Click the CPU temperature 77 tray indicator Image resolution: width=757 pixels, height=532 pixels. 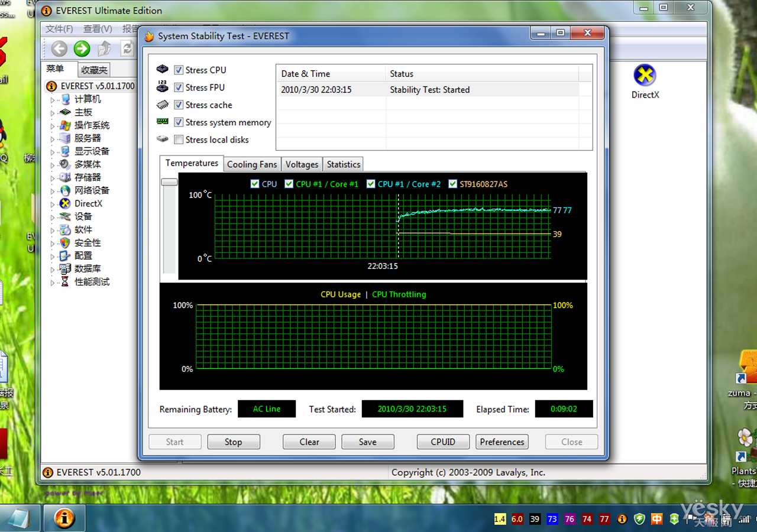pyautogui.click(x=604, y=519)
